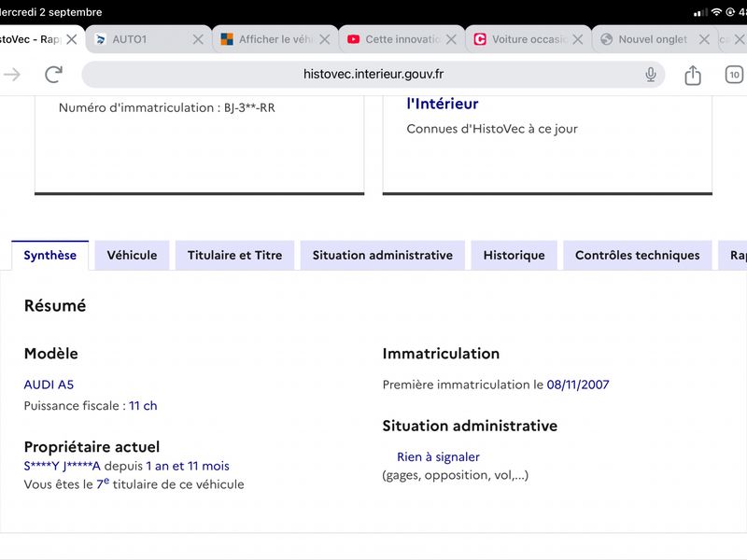Viewport: 747px width, 560px height.
Task: Switch to the Afficher le véhicule tab
Action: [267, 39]
